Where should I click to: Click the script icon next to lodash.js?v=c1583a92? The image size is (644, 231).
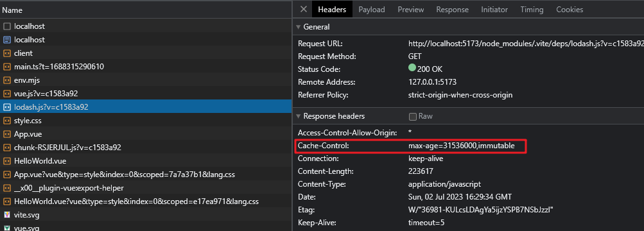[7, 108]
